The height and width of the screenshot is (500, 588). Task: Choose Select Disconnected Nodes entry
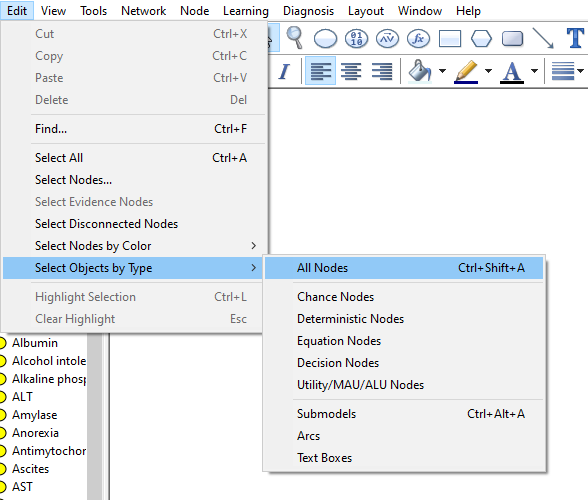[134, 224]
